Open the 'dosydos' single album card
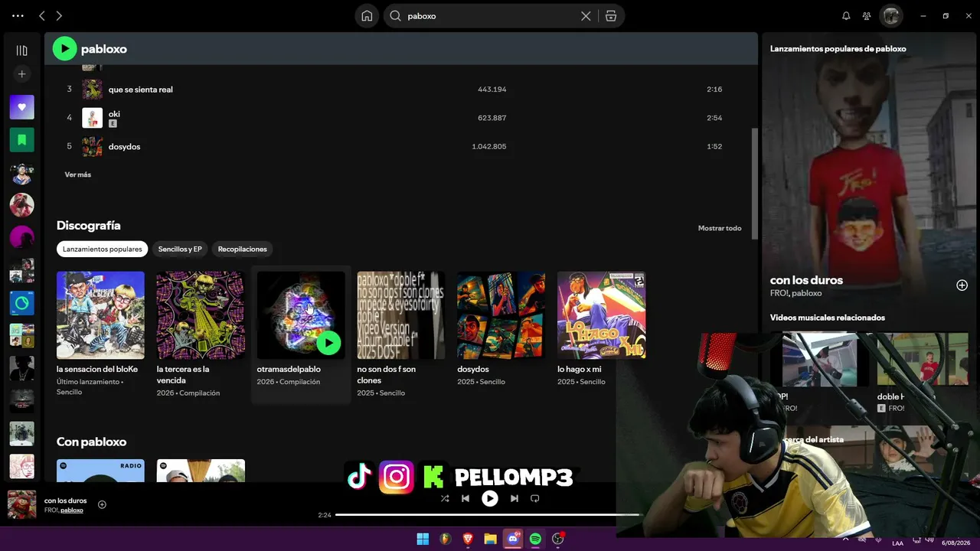 (501, 334)
